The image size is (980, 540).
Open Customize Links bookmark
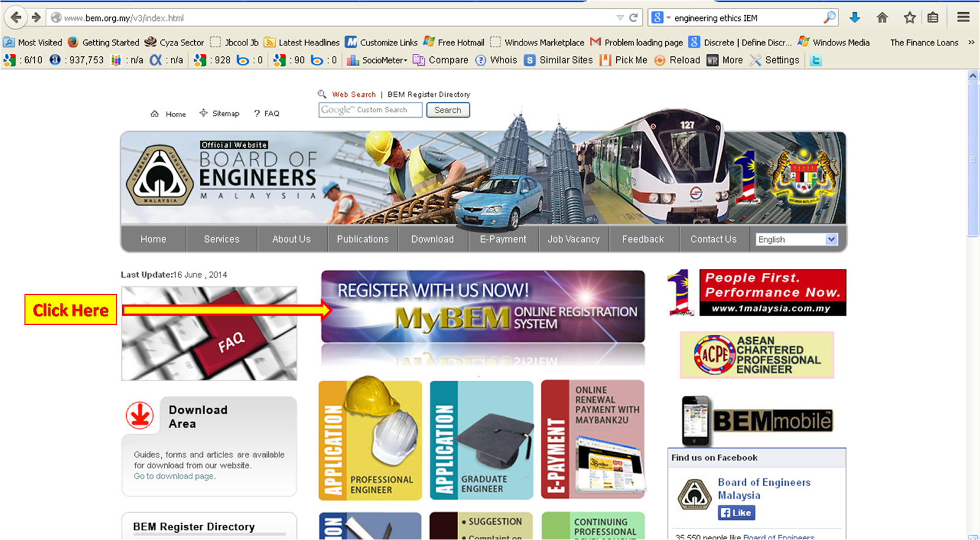pyautogui.click(x=381, y=42)
